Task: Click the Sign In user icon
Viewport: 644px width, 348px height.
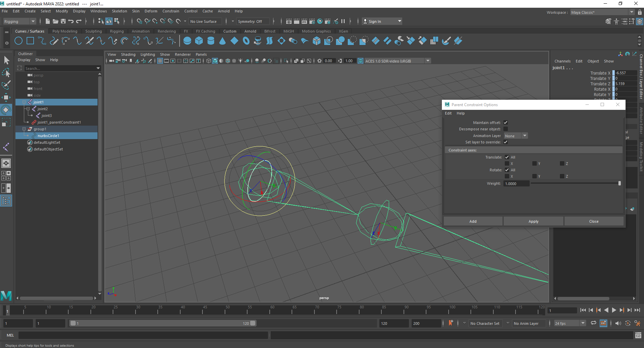Action: [365, 21]
